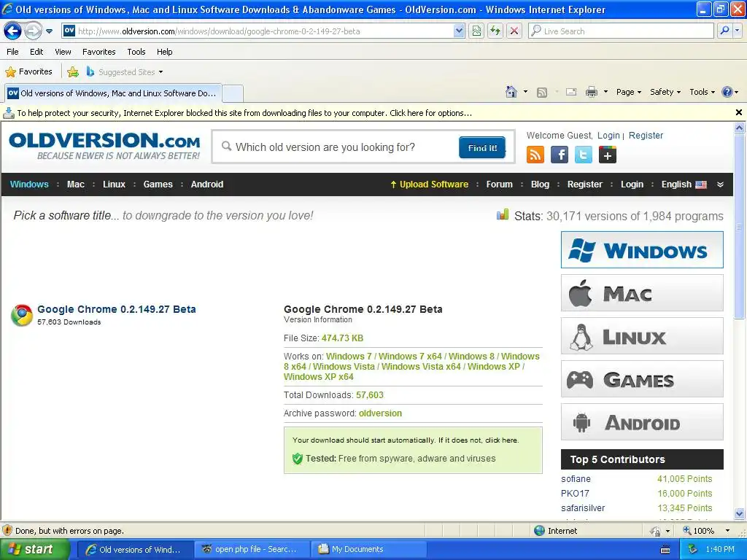The image size is (747, 560).
Task: Click the black plus share icon
Action: click(x=608, y=155)
